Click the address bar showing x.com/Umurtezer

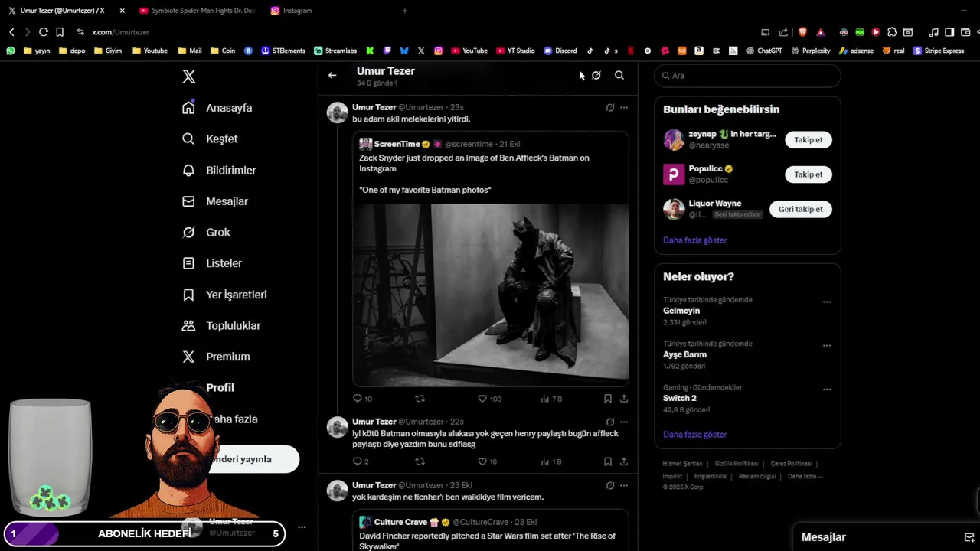(x=120, y=32)
